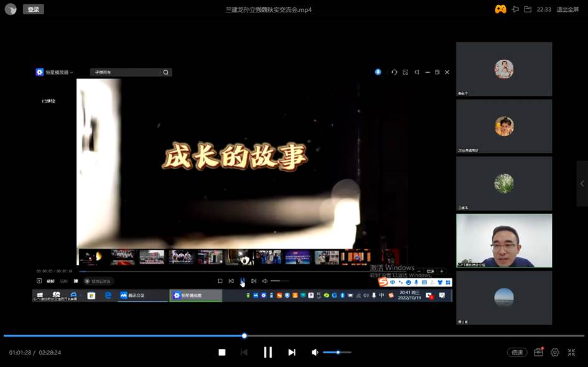Click 退出全屏 to exit fullscreen
Image resolution: width=588 pixels, height=367 pixels.
tap(567, 9)
